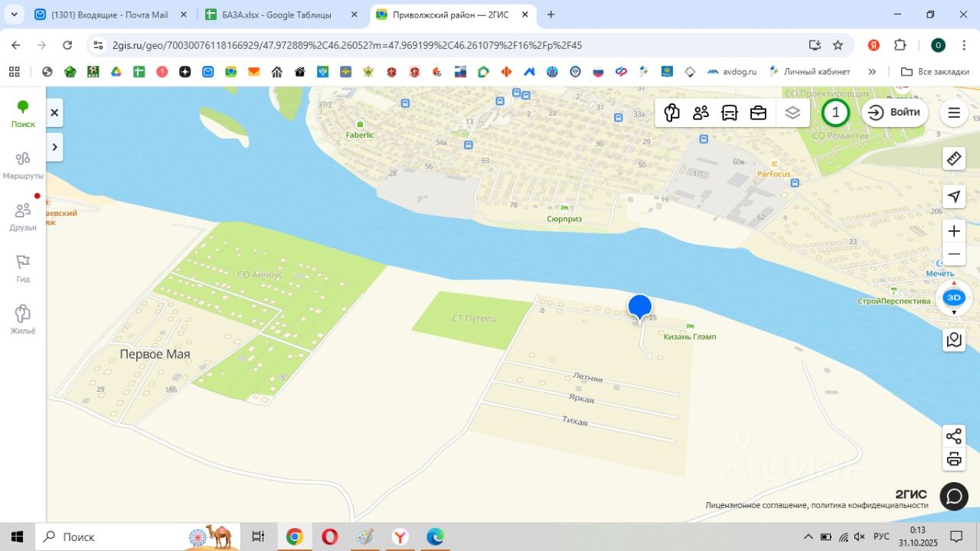Expand the browser tab search dropdown
Image resolution: width=980 pixels, height=551 pixels.
[14, 15]
